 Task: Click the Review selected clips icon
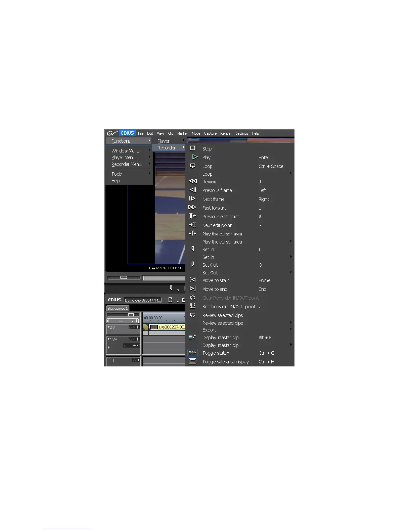point(192,315)
